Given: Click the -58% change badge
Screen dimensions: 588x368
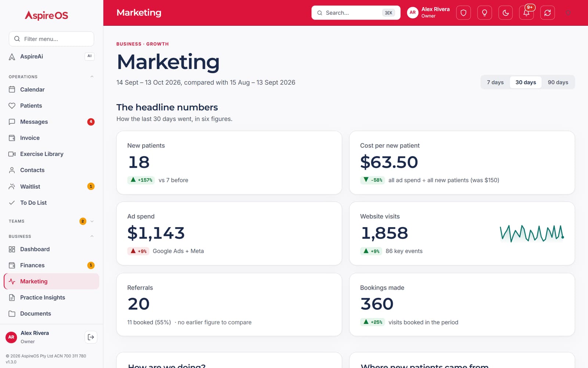Looking at the screenshot, I should click(373, 180).
